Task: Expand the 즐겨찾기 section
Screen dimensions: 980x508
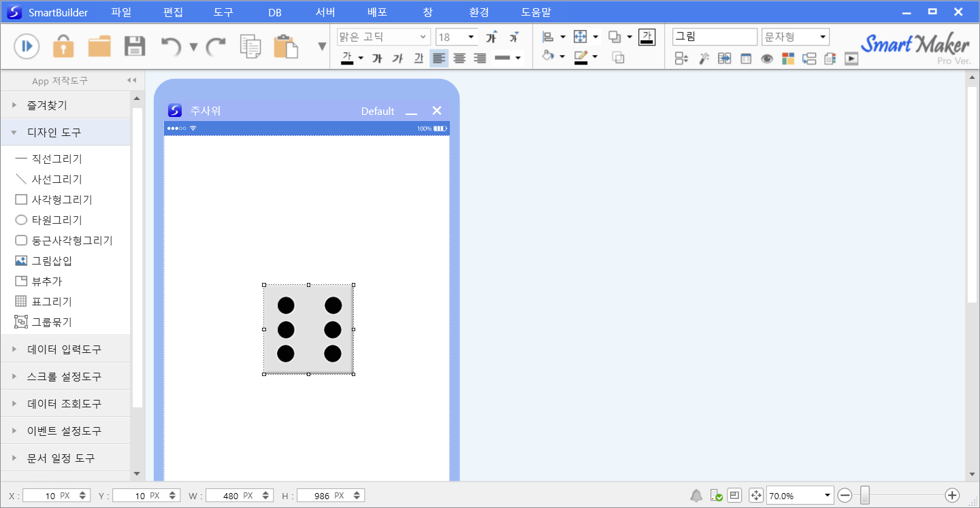Action: click(65, 105)
